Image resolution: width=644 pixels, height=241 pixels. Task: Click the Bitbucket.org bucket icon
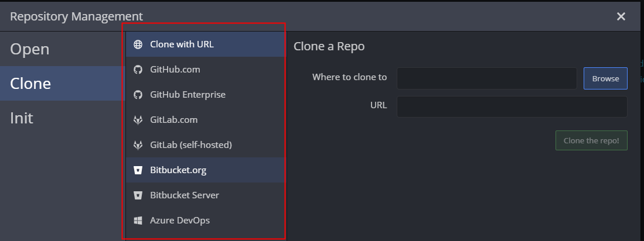click(138, 170)
